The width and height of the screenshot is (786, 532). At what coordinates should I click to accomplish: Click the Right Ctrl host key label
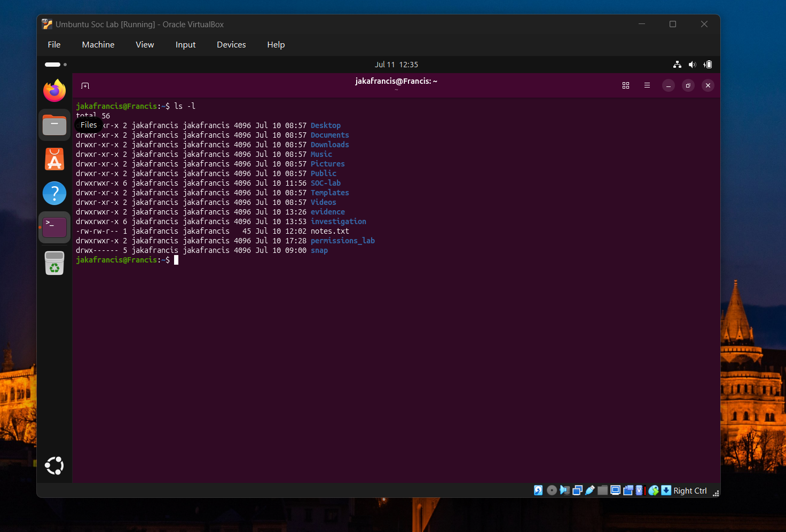point(690,491)
